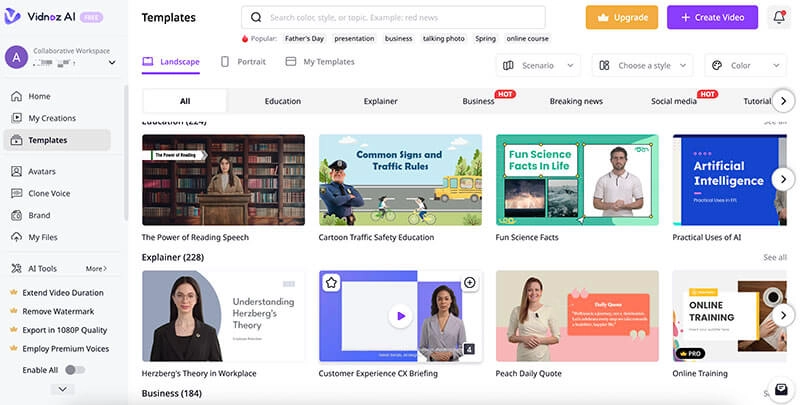Expand AI Tools More menu

click(x=96, y=269)
